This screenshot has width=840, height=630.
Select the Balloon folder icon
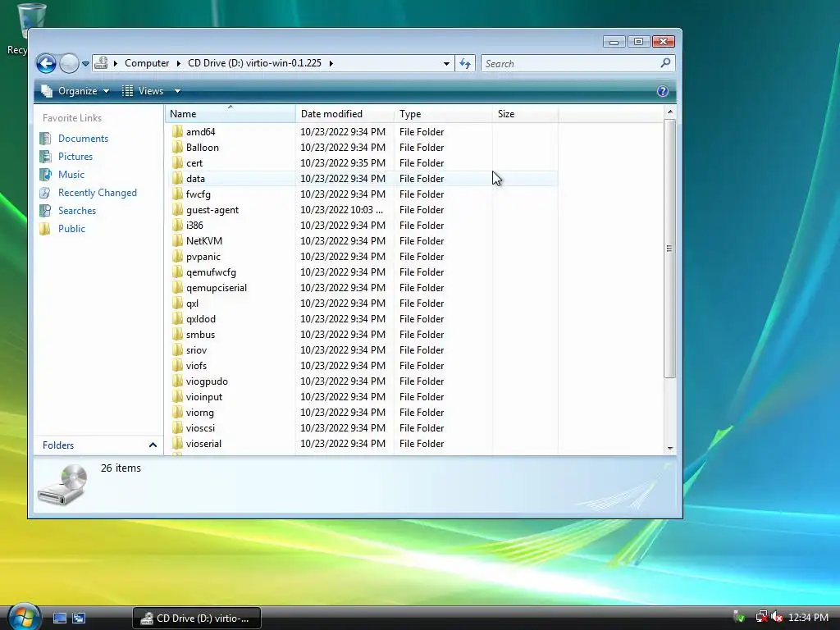pyautogui.click(x=177, y=148)
